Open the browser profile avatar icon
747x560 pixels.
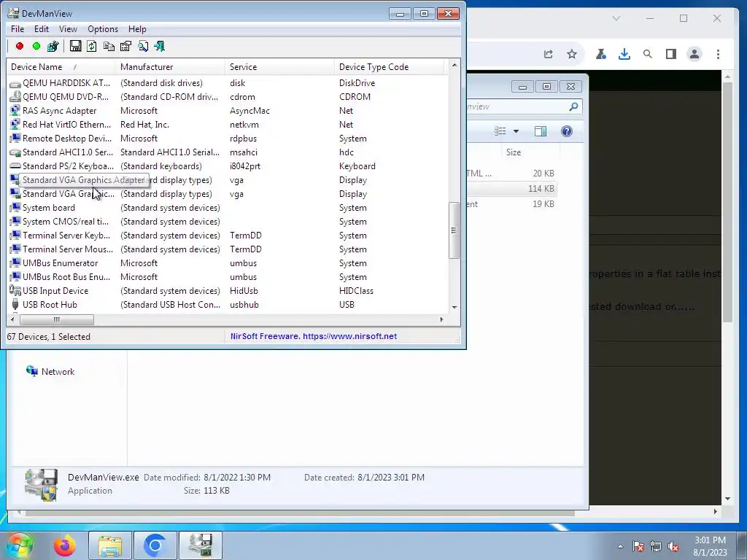pyautogui.click(x=694, y=54)
